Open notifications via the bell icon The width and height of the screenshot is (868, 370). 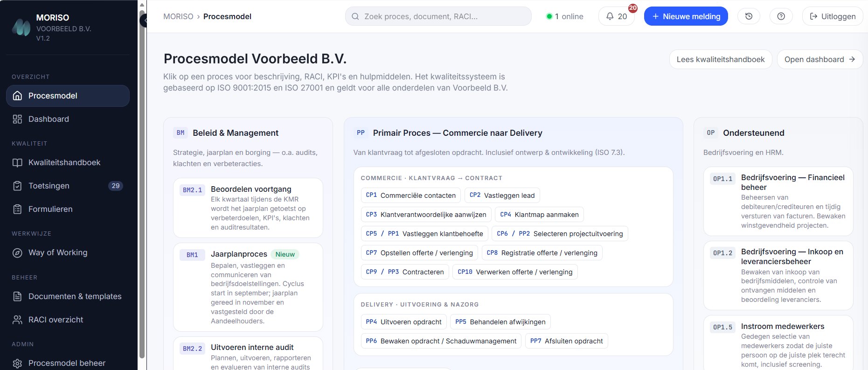pos(610,16)
